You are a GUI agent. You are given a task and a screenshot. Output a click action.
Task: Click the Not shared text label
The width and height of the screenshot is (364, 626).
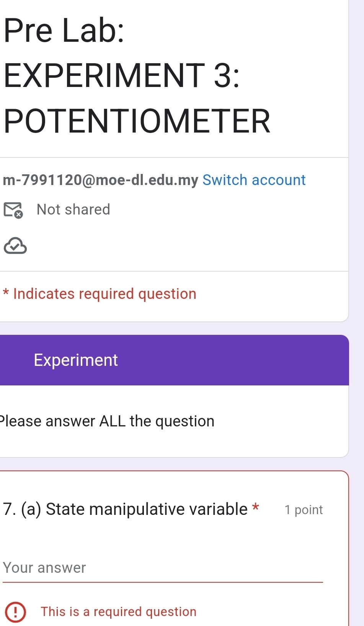click(x=73, y=210)
